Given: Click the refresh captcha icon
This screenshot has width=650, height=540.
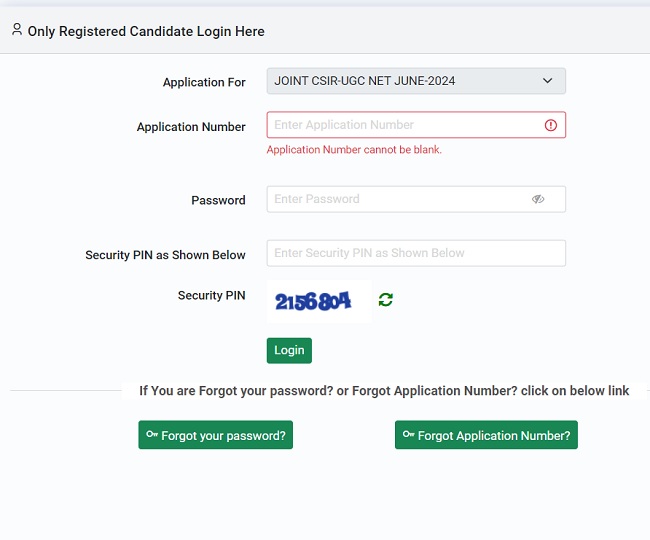Looking at the screenshot, I should click(385, 300).
